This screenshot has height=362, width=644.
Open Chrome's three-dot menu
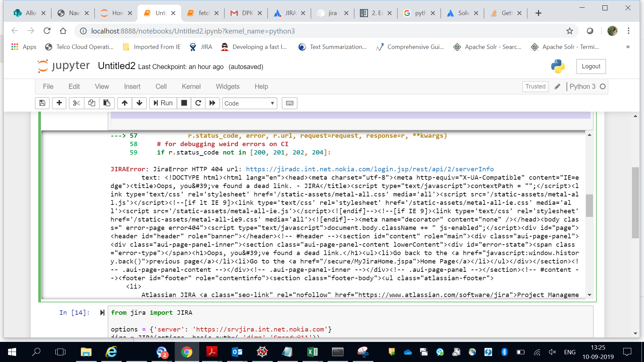(629, 31)
